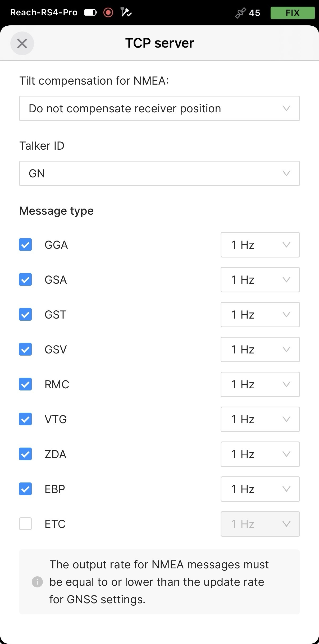Close the TCP server dialog
Viewport: 319px width, 644px height.
click(22, 43)
